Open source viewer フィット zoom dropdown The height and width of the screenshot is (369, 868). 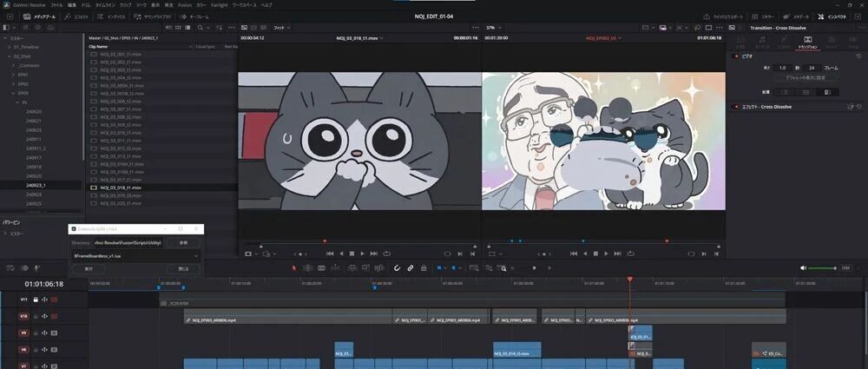click(x=283, y=27)
